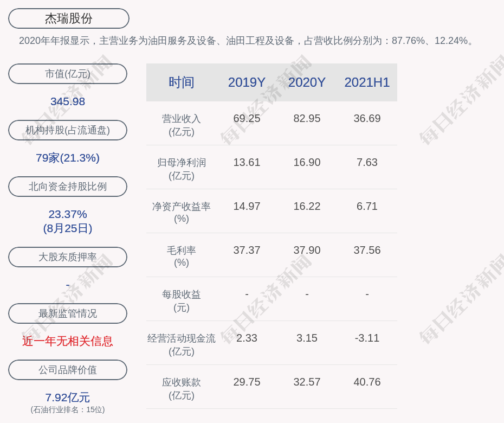
Task: Click 2020Y revenue value 82.95
Action: [307, 118]
